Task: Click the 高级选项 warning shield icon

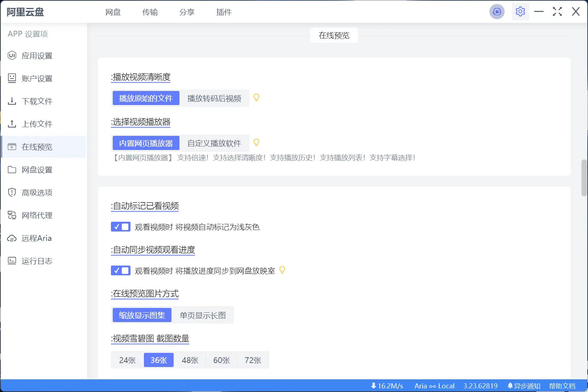Action: click(x=12, y=192)
